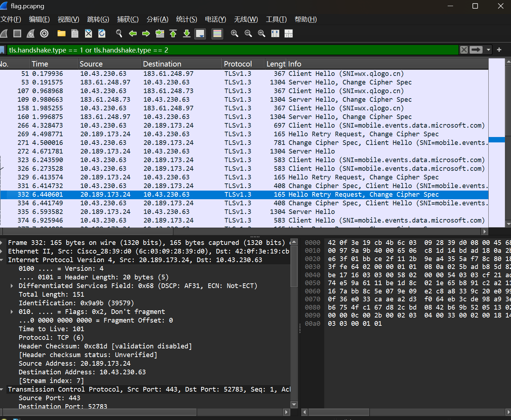The width and height of the screenshot is (511, 420).
Task: Open the 跳转(G) menu
Action: [x=98, y=19]
